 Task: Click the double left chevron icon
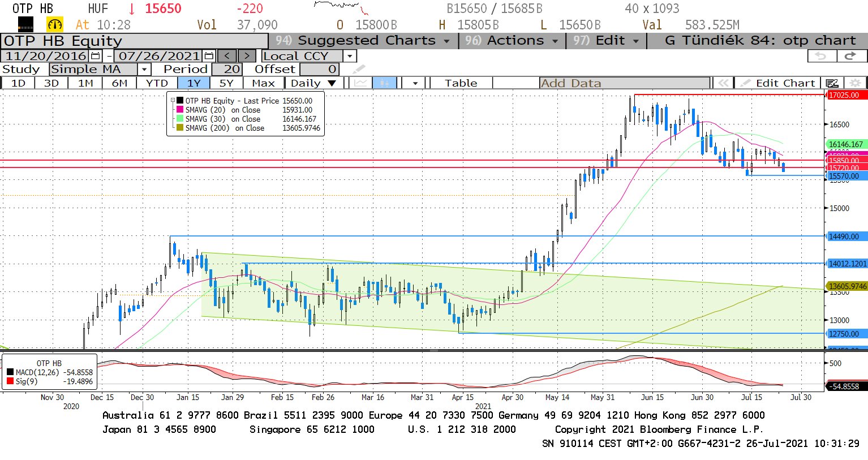coord(723,83)
